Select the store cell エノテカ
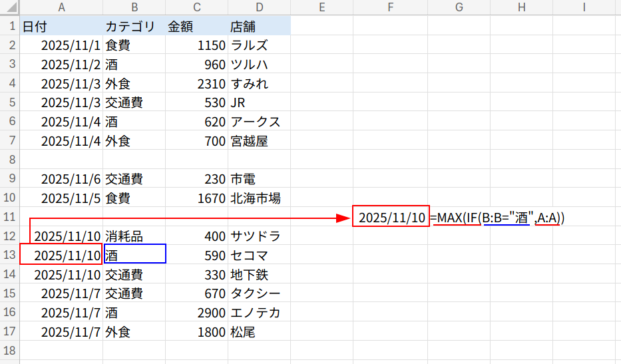The width and height of the screenshot is (621, 364). [259, 313]
